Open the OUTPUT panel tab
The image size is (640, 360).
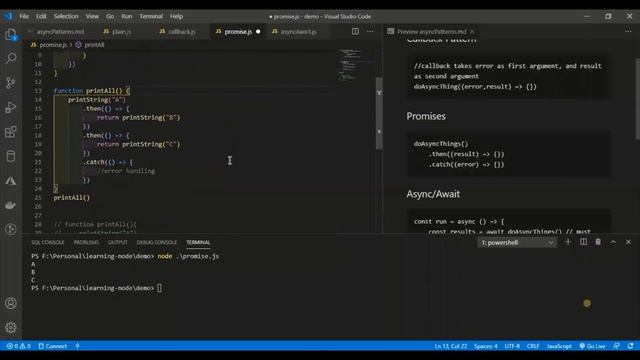pos(118,242)
